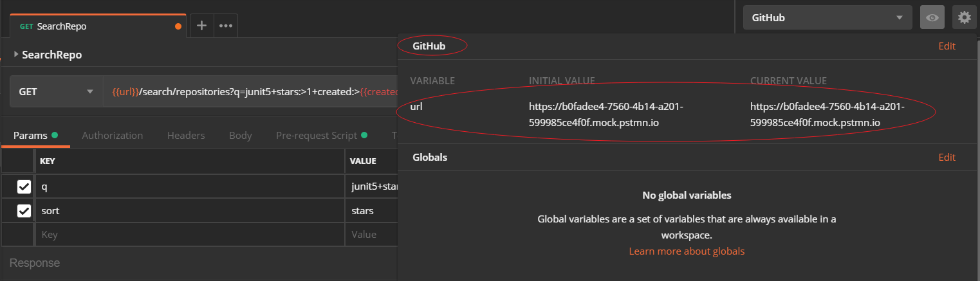
Task: Open a new request tab with plus icon
Action: point(201,26)
